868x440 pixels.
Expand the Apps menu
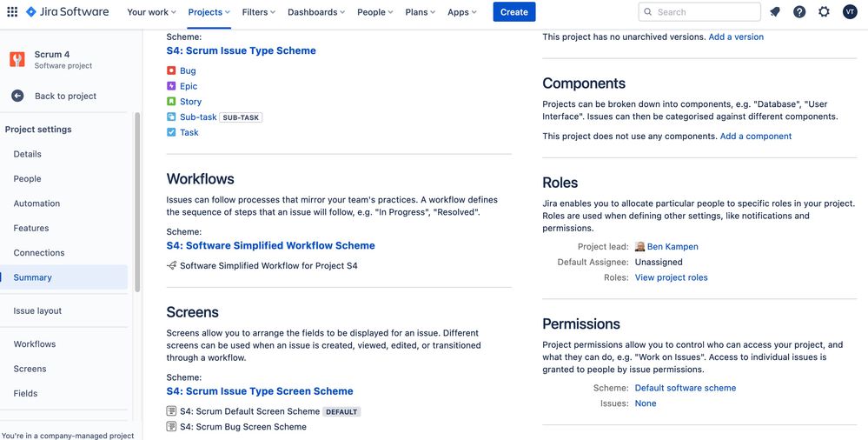tap(461, 11)
